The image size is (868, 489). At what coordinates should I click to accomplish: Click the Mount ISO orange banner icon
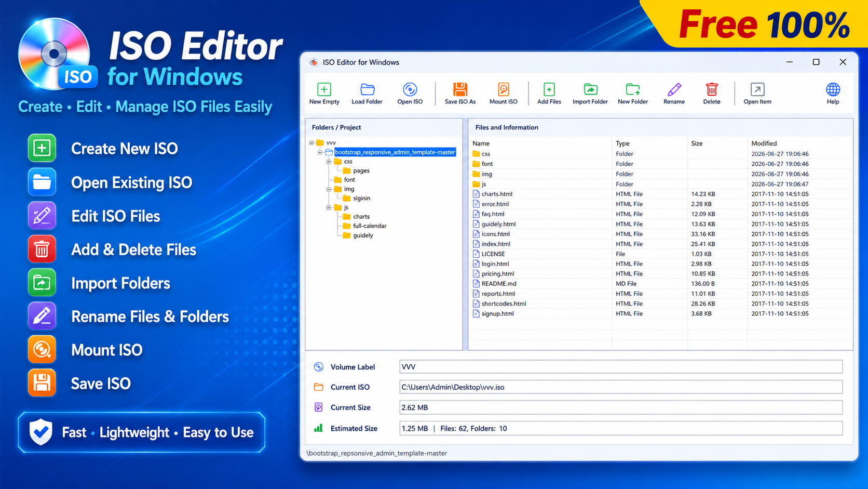(42, 350)
